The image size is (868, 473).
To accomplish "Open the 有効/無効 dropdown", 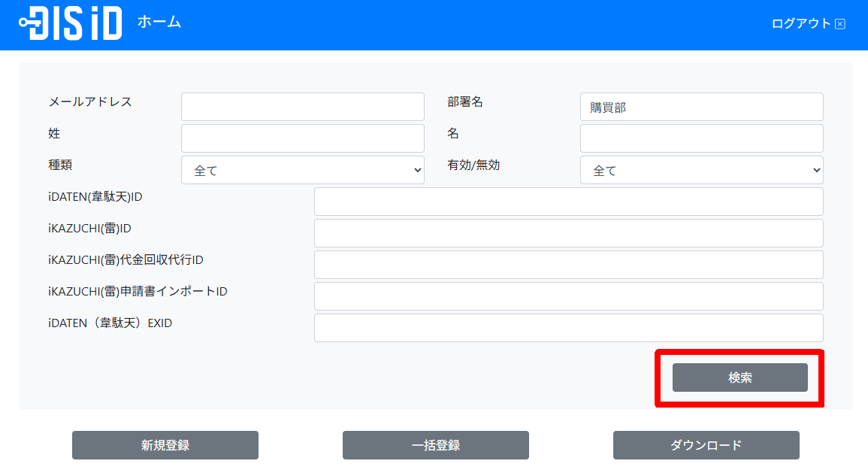I will pos(701,170).
